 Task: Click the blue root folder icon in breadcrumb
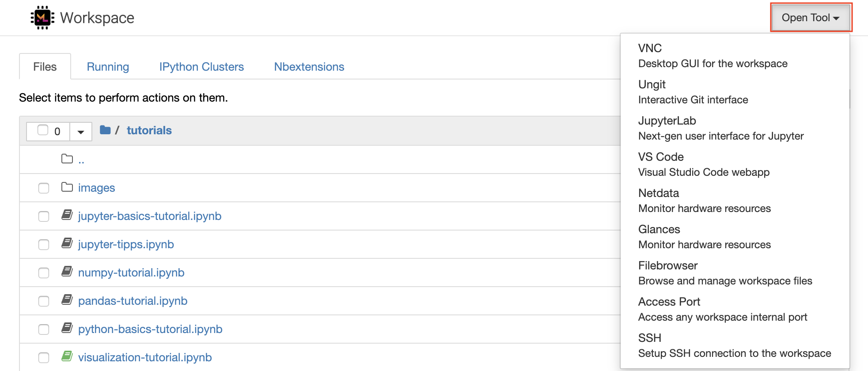pyautogui.click(x=105, y=130)
